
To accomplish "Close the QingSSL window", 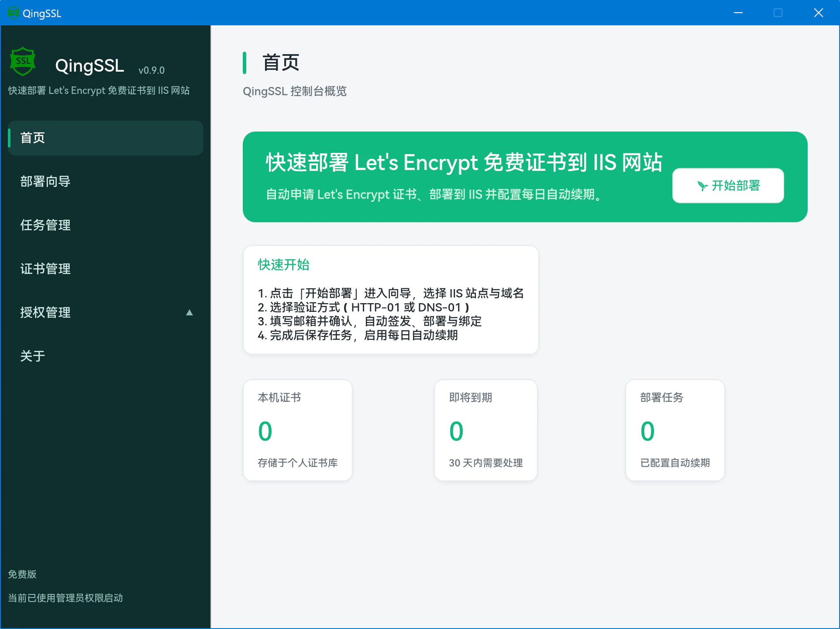I will [x=819, y=13].
